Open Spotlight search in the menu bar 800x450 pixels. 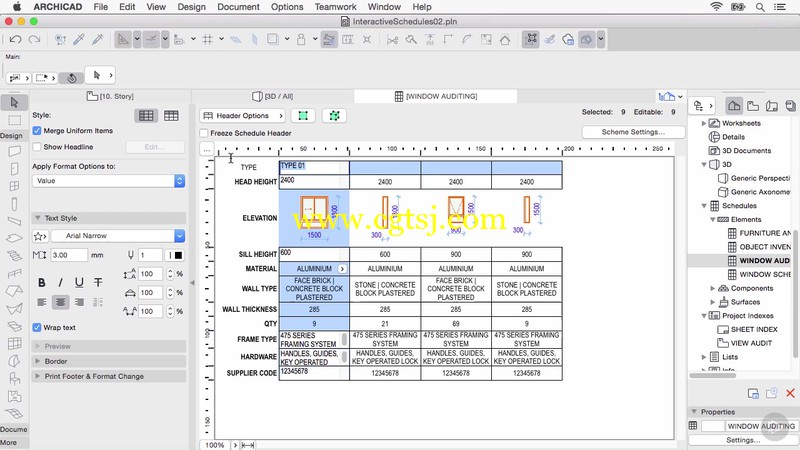(x=760, y=7)
